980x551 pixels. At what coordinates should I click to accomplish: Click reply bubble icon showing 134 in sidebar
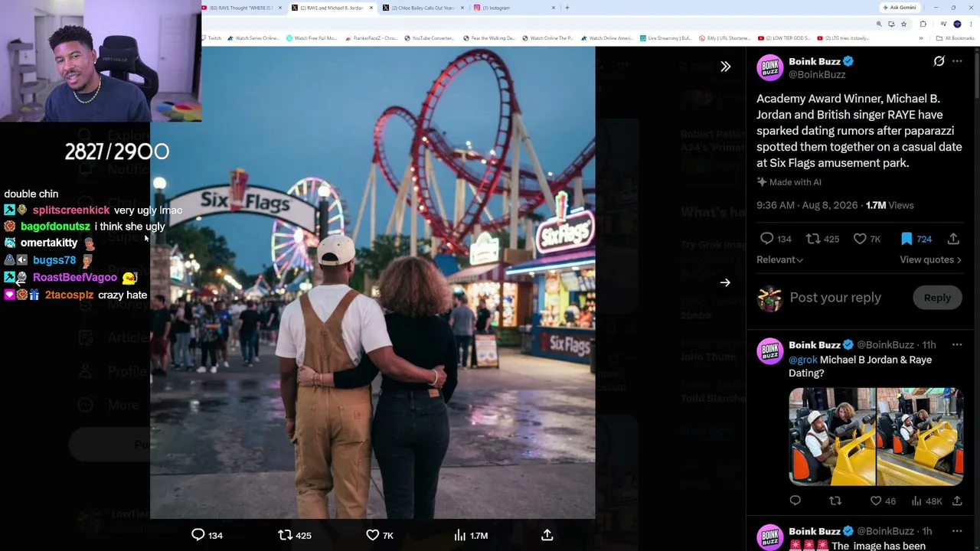(775, 239)
